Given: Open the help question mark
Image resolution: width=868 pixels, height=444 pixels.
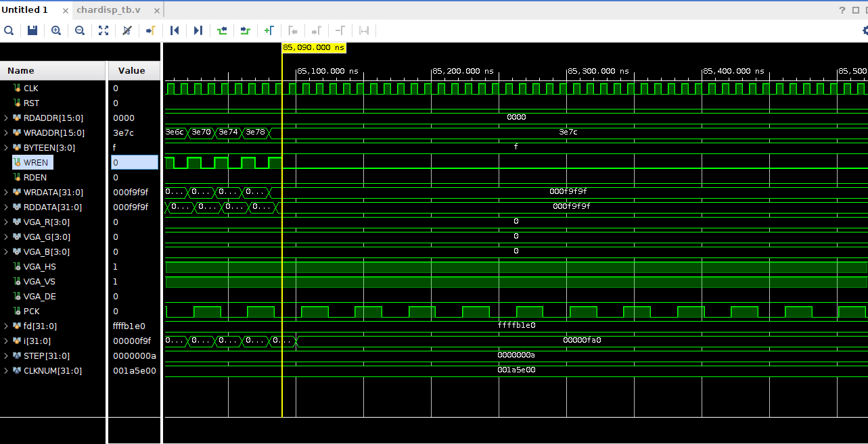Looking at the screenshot, I should point(842,10).
